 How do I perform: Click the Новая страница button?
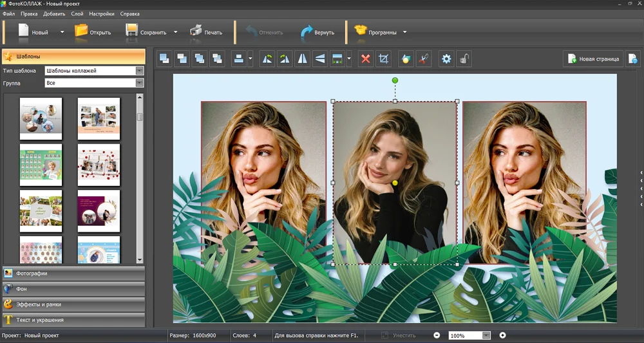point(594,59)
